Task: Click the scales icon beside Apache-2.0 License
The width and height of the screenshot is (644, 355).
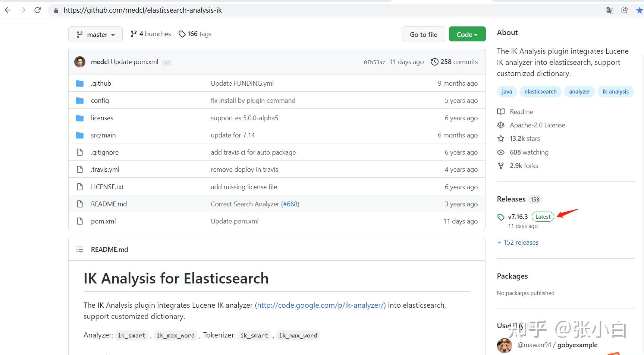Action: pos(501,125)
